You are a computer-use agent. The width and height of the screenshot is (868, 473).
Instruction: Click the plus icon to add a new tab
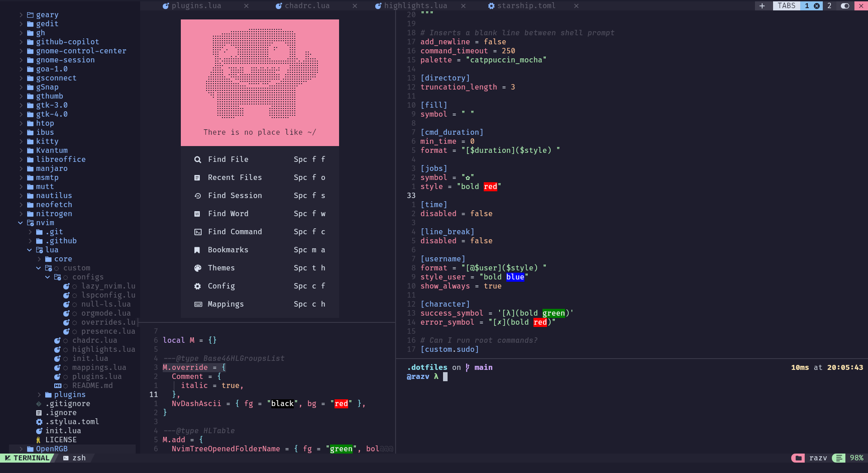point(762,6)
